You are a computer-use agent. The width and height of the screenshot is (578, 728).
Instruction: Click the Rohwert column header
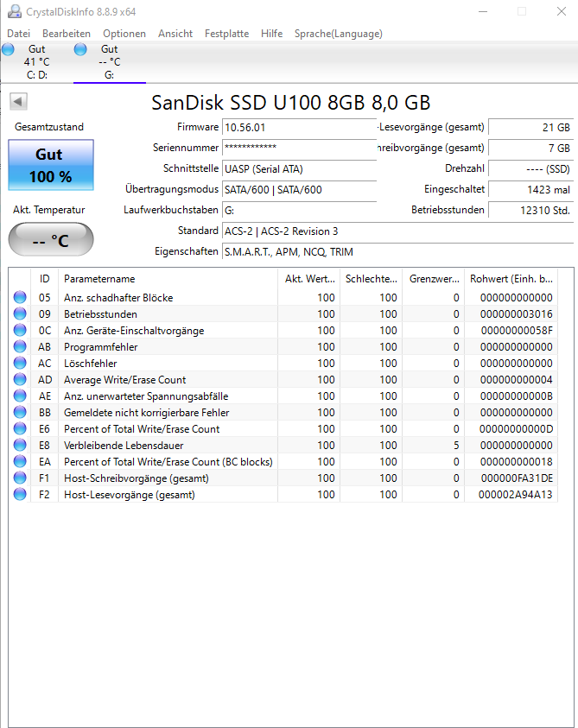coord(511,279)
